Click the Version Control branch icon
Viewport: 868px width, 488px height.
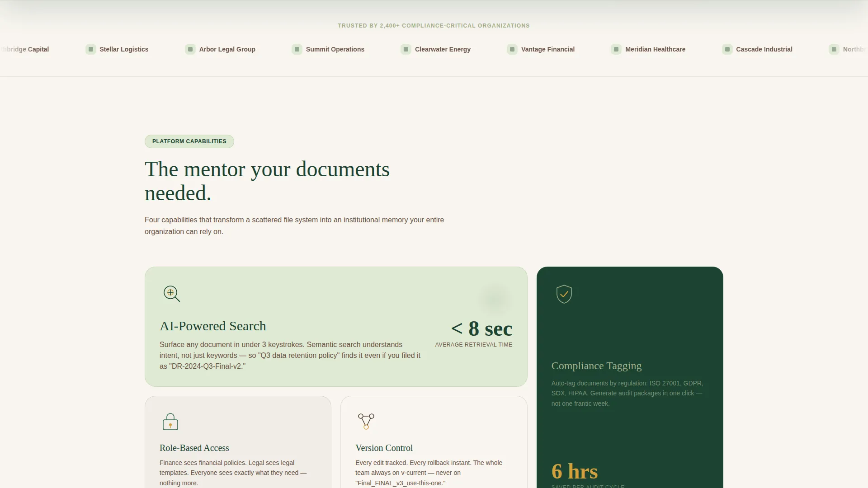pos(366,421)
